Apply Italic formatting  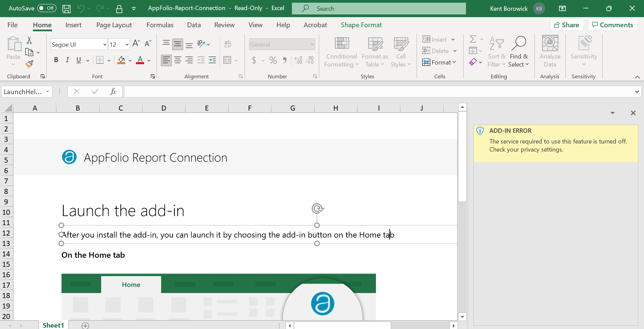click(67, 60)
